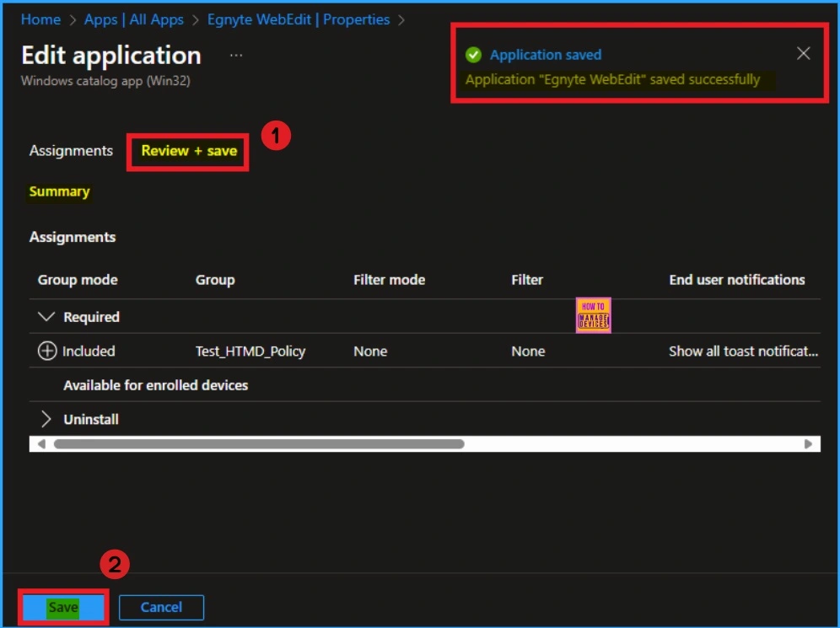
Task: Click the Save button
Action: click(63, 607)
